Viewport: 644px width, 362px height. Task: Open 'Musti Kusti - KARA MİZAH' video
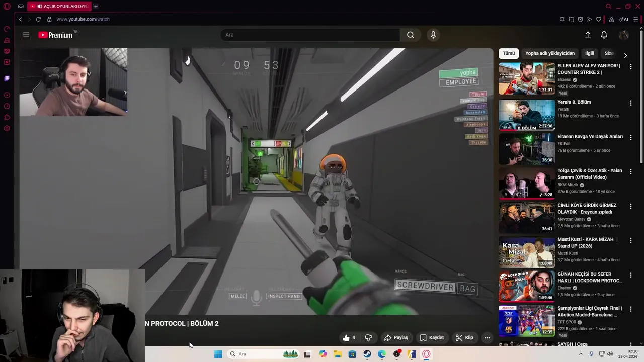(x=588, y=243)
